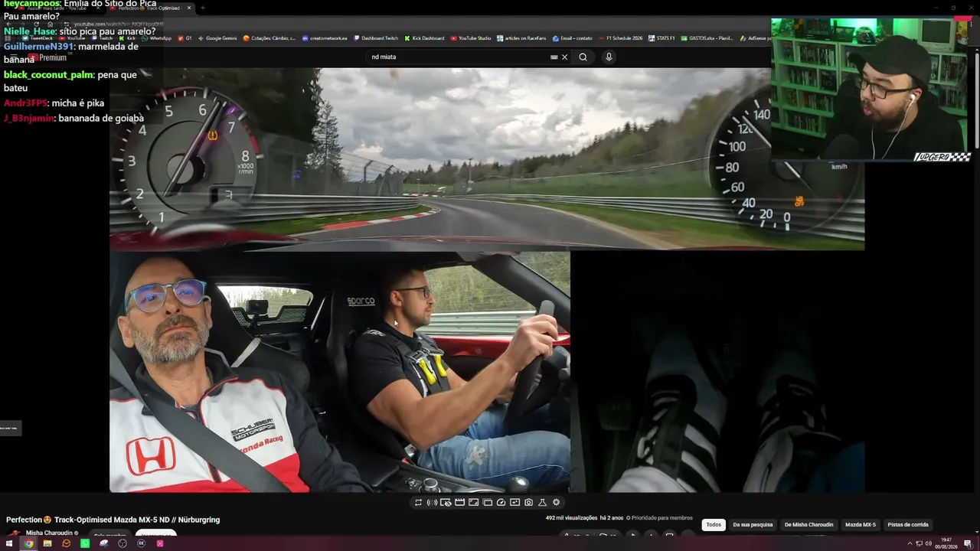
Task: Open the flask experiments icon in video toolbar
Action: (542, 503)
